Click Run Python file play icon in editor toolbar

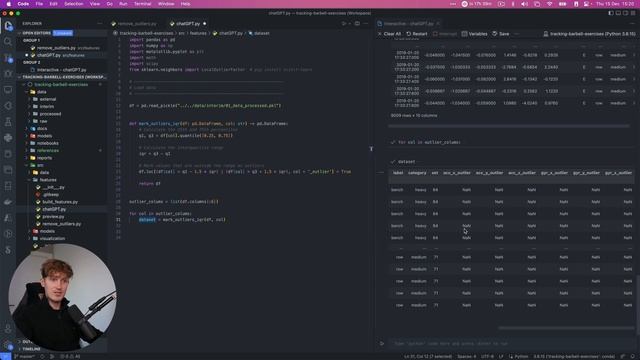click(344, 24)
